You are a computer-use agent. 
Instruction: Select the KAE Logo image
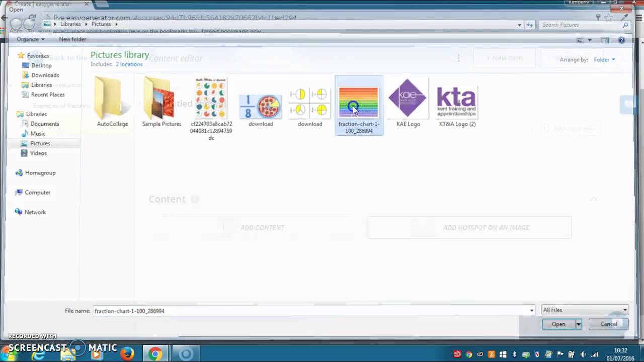(x=408, y=103)
